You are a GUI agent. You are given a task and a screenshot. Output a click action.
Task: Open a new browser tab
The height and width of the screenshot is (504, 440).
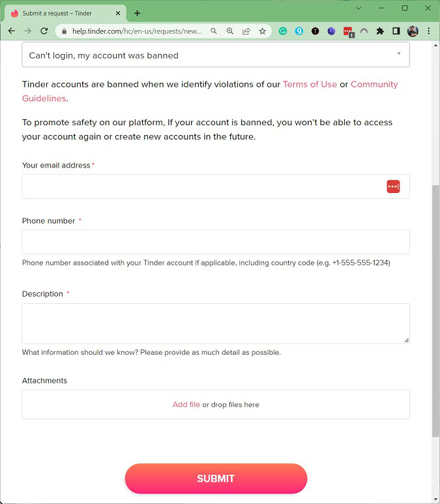(137, 13)
